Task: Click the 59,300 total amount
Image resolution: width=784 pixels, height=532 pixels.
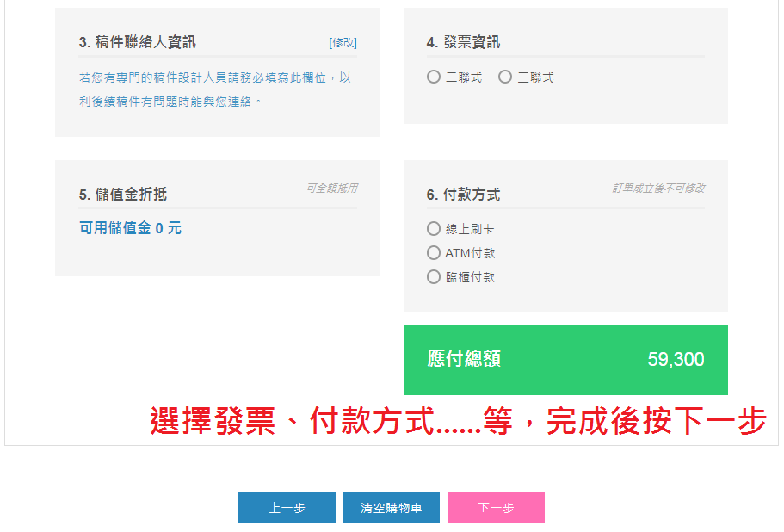Action: [676, 360]
